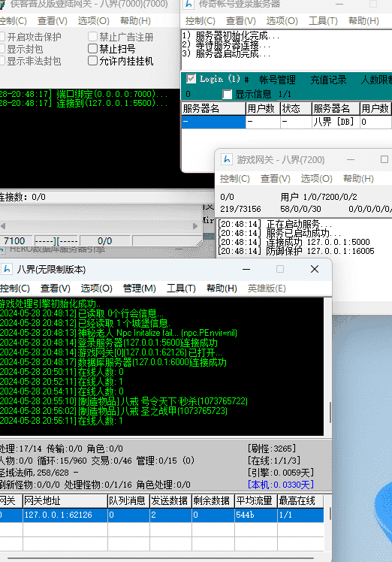This screenshot has height=562, width=392.
Task: Click the 队列消息 column header
Action: tap(128, 500)
